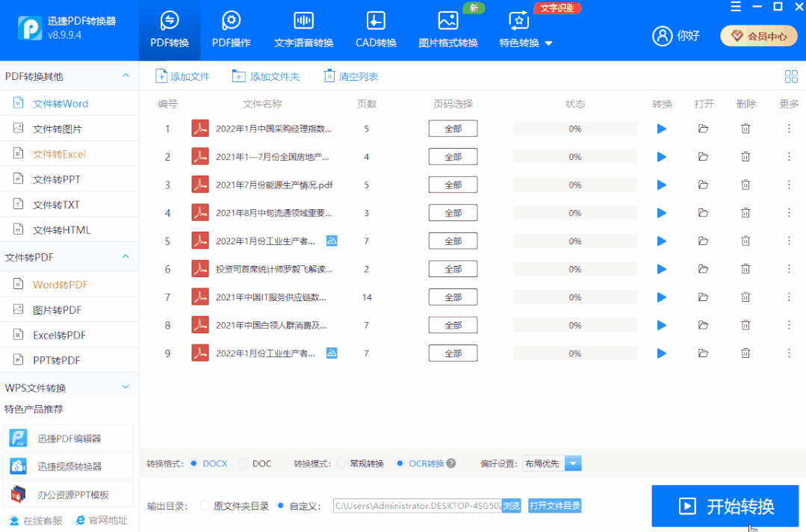
Task: Expand WPS文件转换 section
Action: tap(125, 386)
